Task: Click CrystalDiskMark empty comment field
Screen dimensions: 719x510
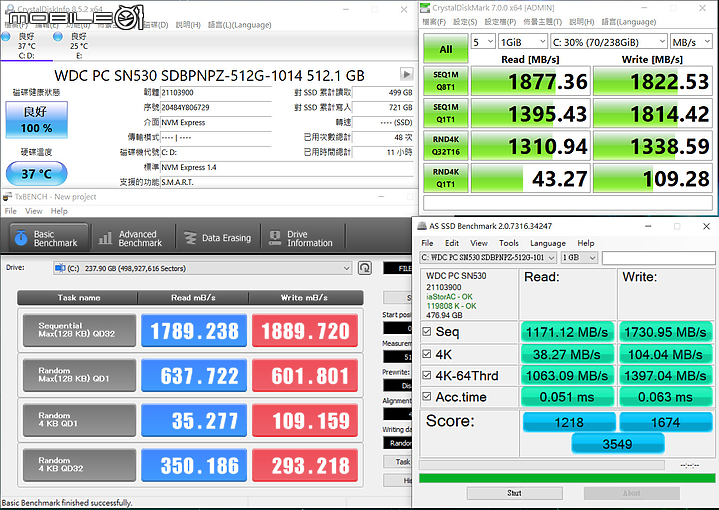Action: coord(568,202)
